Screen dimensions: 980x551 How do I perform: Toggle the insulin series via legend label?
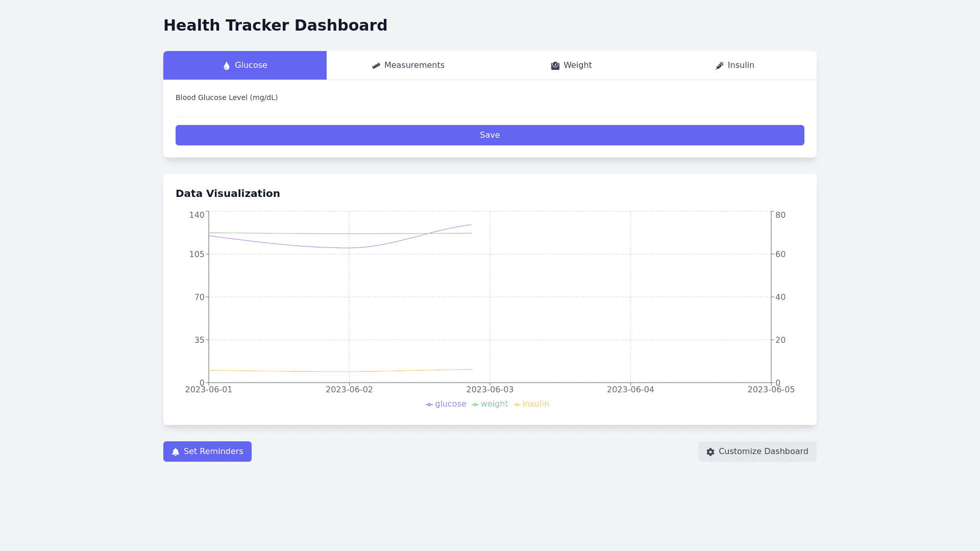[535, 404]
